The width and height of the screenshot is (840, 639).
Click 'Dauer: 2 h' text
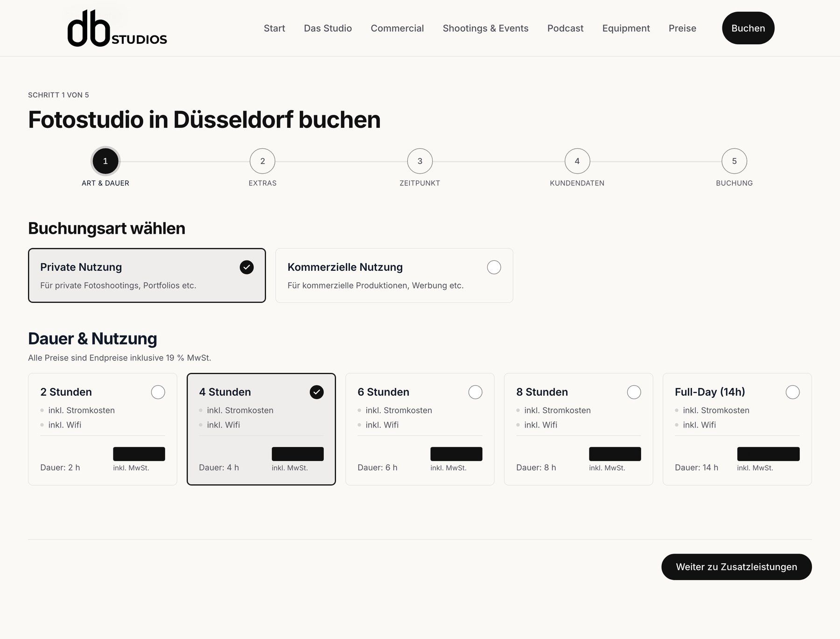60,468
